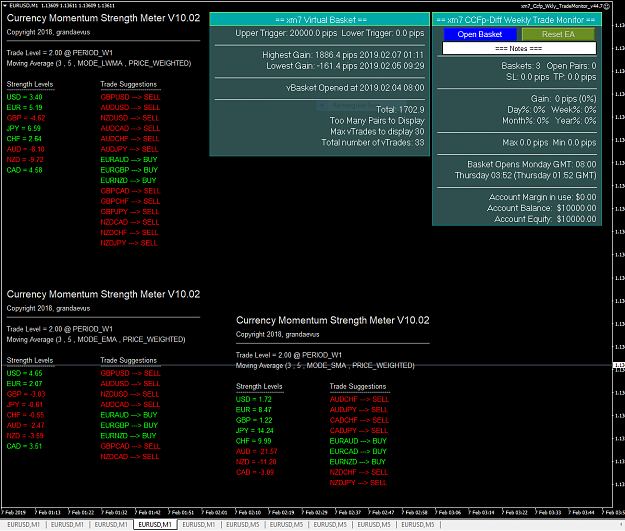Image resolution: width=625 pixels, height=531 pixels.
Task: Click the AUD = -8.10 strength level
Action: tap(26, 149)
